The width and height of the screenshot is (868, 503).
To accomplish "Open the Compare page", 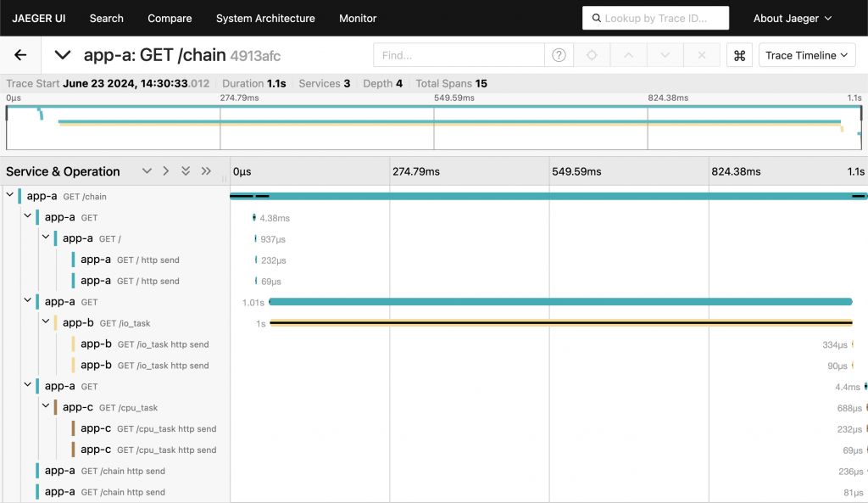I will 170,19.
